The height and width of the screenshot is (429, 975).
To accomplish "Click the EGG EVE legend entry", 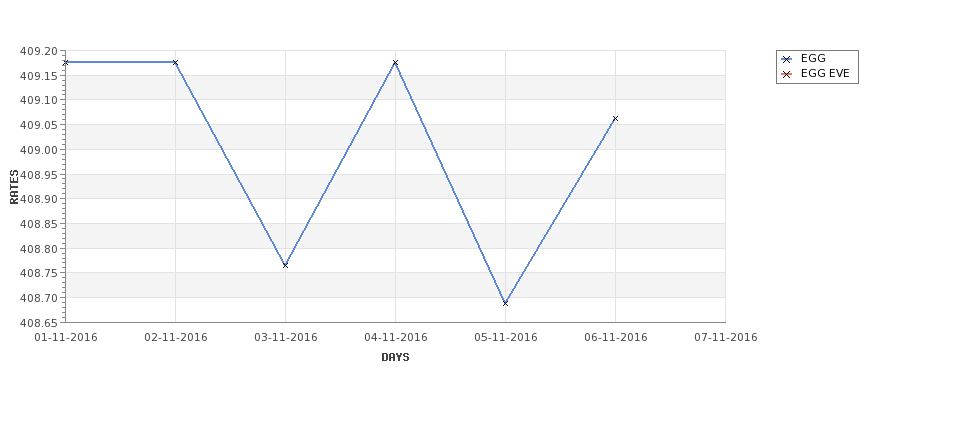I will tap(815, 74).
